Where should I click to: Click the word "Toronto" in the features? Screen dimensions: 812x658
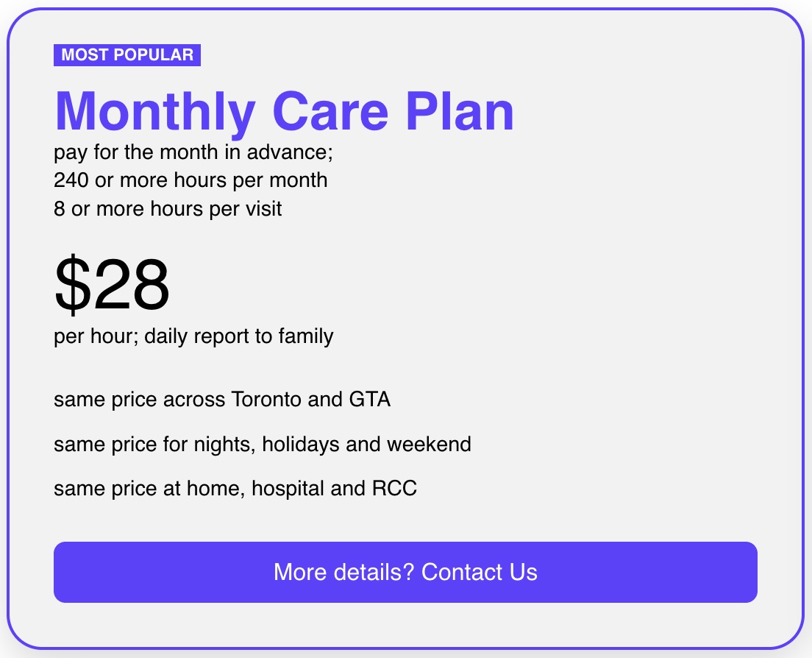(x=266, y=400)
